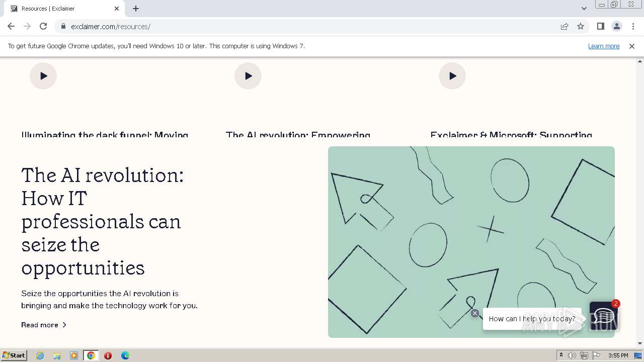
Task: Open a new browser tab
Action: (x=136, y=9)
